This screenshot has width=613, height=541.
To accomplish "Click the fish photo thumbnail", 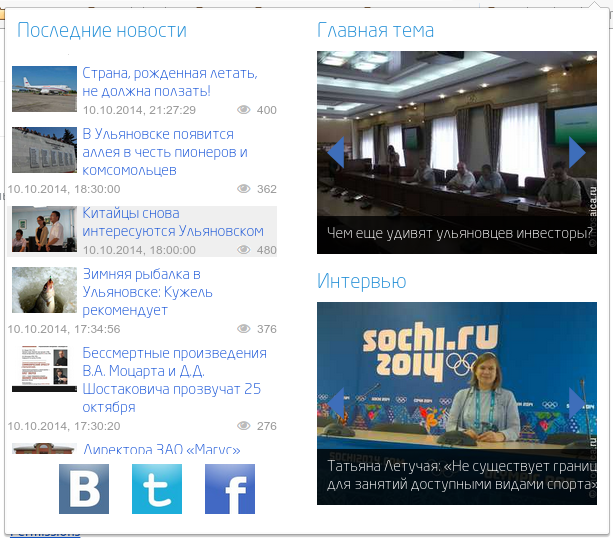I will pyautogui.click(x=44, y=290).
